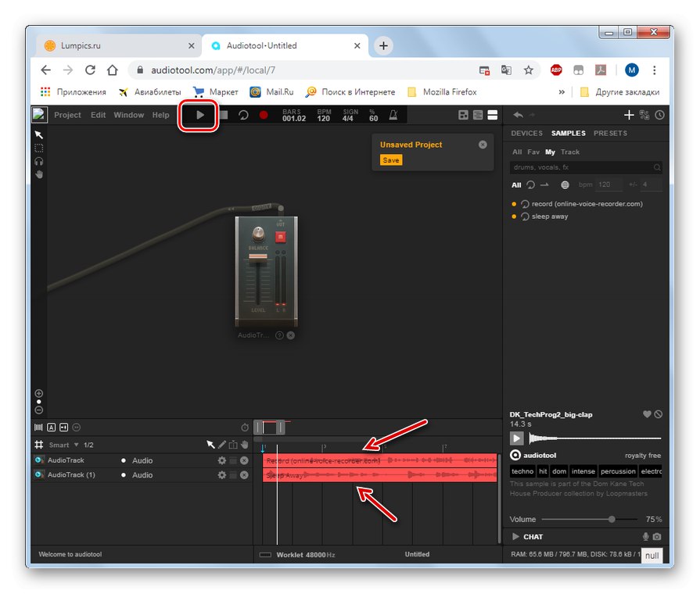
Task: Click the stop button in the transport bar
Action: click(223, 115)
